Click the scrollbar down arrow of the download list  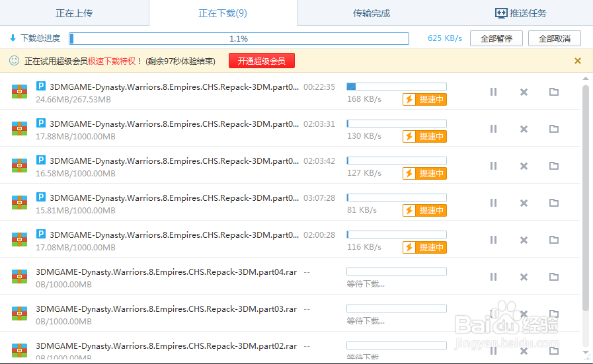(586, 352)
